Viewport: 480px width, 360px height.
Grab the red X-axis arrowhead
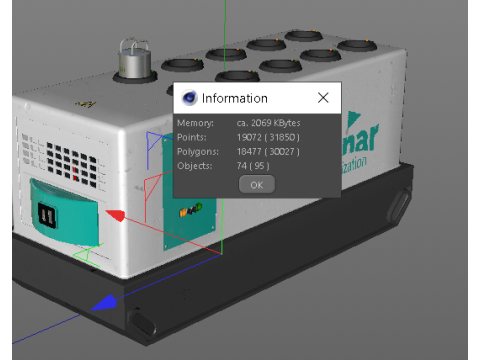(115, 215)
